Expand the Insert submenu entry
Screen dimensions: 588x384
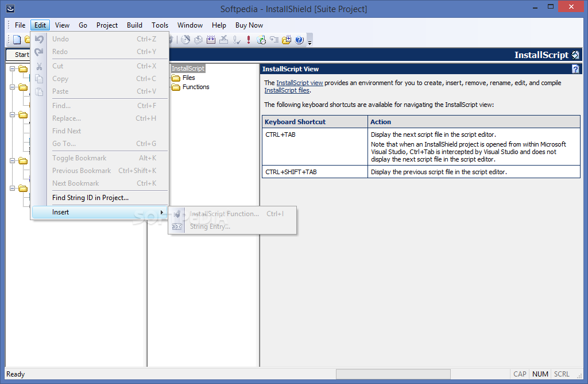coord(100,213)
